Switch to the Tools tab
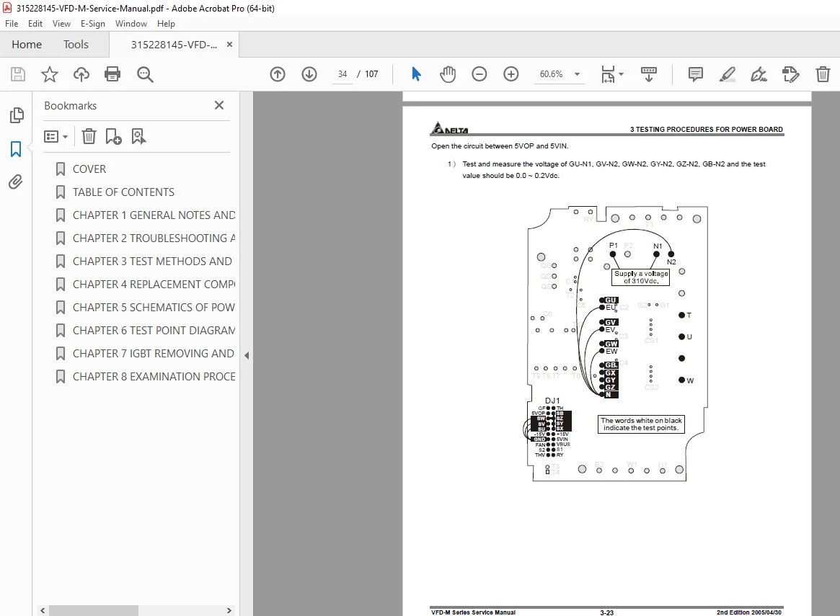 pyautogui.click(x=76, y=45)
